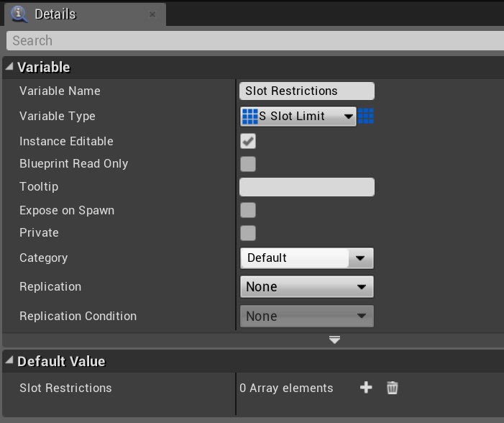This screenshot has height=423, width=504.
Task: Add a new array element with plus icon
Action: tap(366, 388)
